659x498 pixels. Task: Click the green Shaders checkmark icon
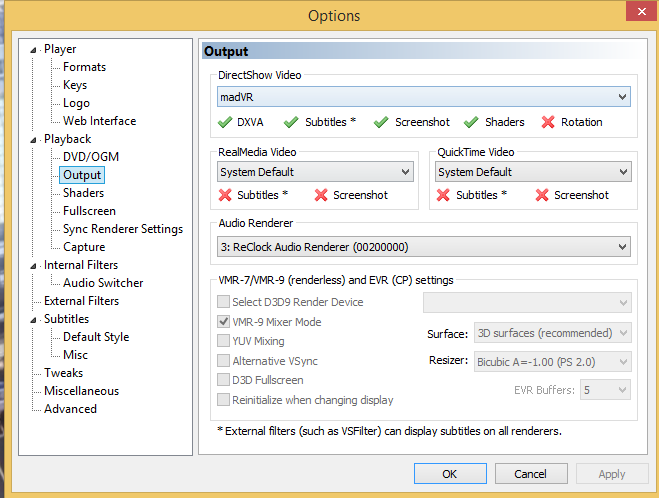(471, 122)
